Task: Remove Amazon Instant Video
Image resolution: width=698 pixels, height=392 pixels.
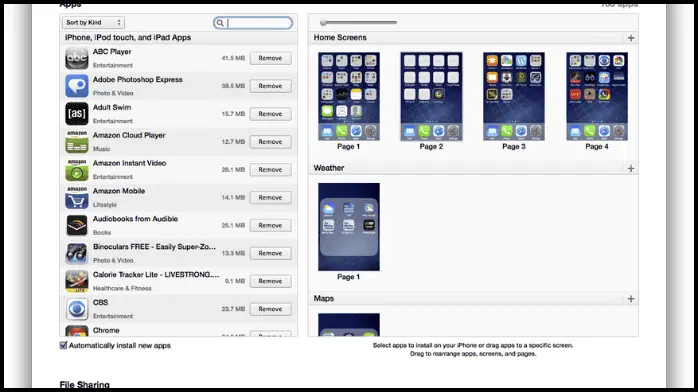Action: click(x=270, y=170)
